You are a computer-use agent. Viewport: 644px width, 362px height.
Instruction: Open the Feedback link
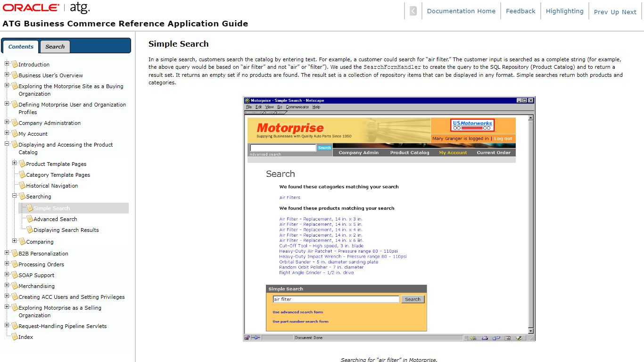pos(520,11)
